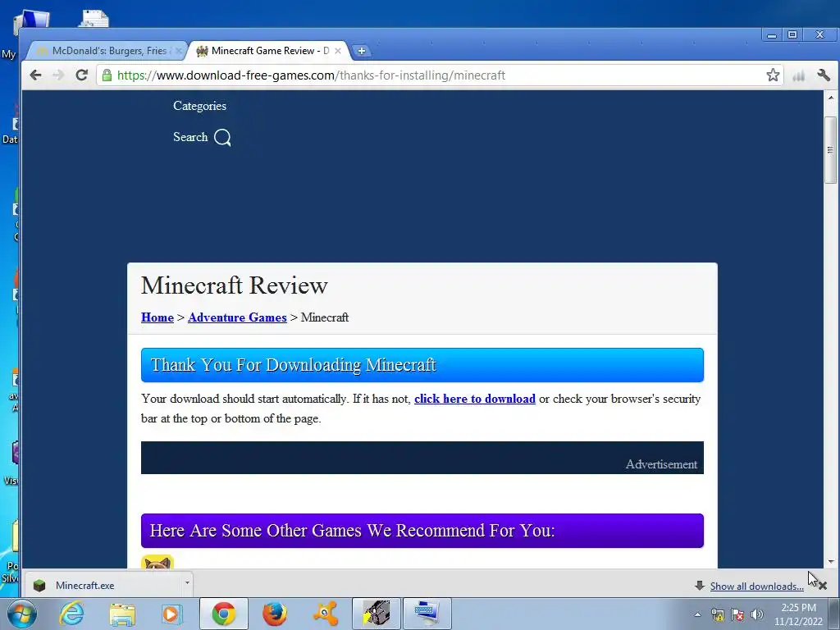Open the Avast antivirus taskbar icon
840x630 pixels.
click(x=325, y=614)
